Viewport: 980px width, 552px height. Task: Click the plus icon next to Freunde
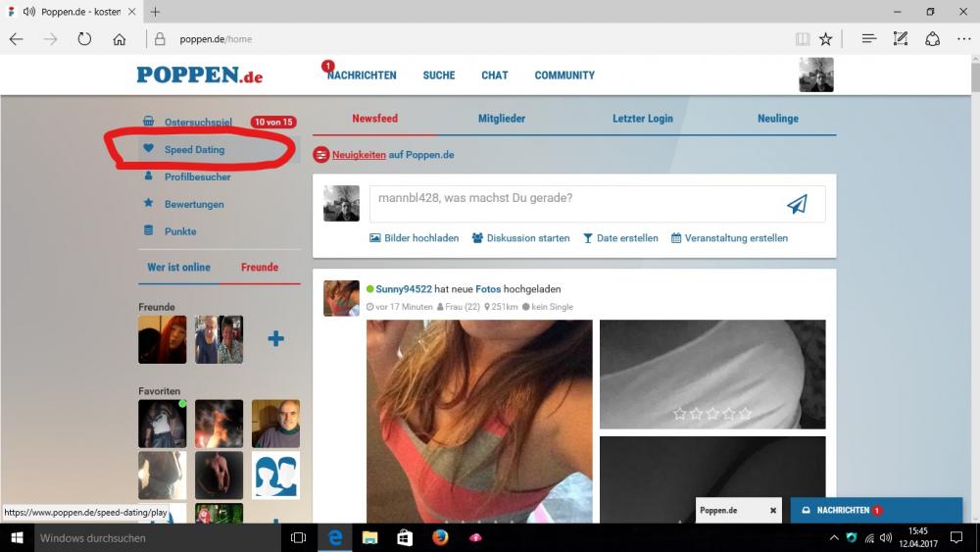tap(275, 339)
